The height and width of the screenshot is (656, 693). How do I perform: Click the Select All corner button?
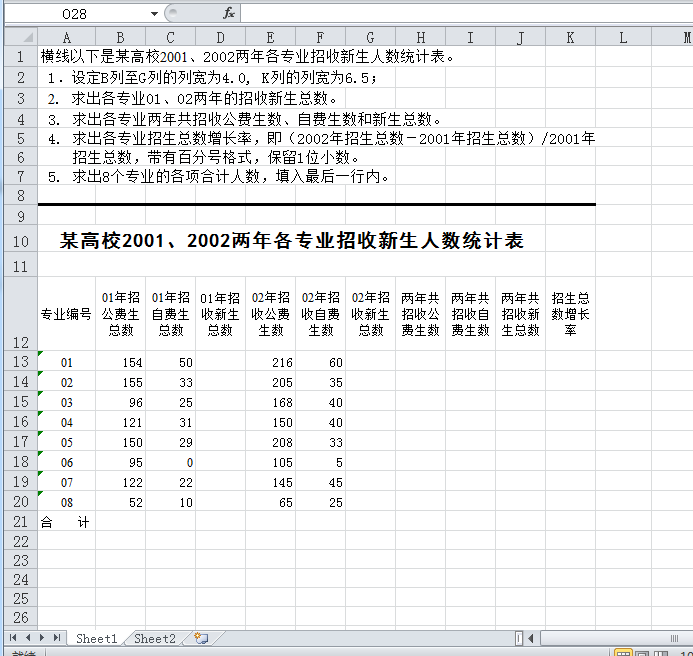pos(21,37)
